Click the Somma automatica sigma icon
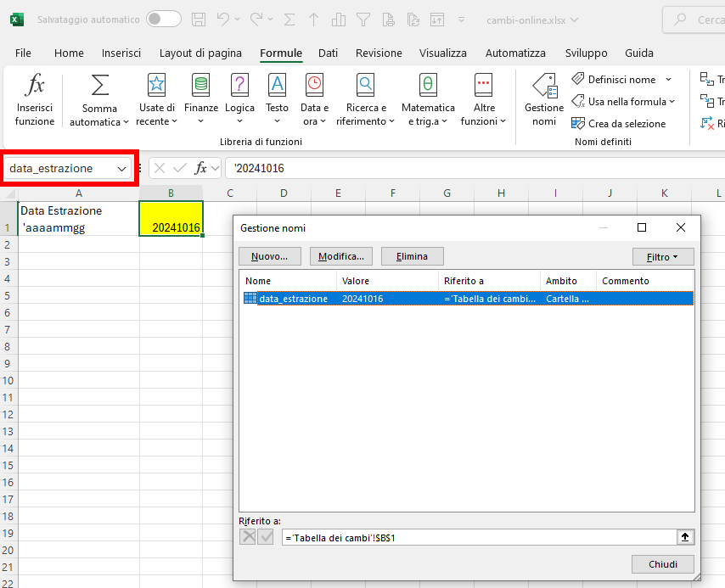Screen dimensions: 725x588 click(x=100, y=85)
